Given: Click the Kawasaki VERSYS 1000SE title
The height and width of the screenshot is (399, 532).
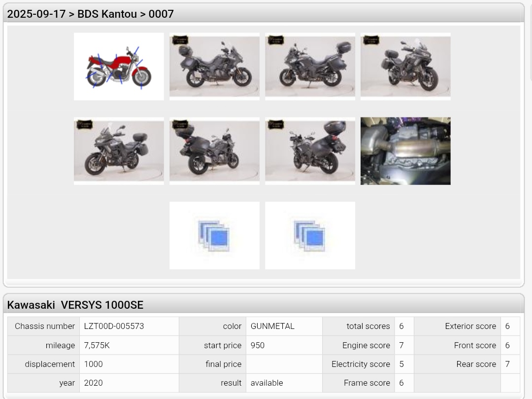Looking at the screenshot, I should [x=75, y=305].
